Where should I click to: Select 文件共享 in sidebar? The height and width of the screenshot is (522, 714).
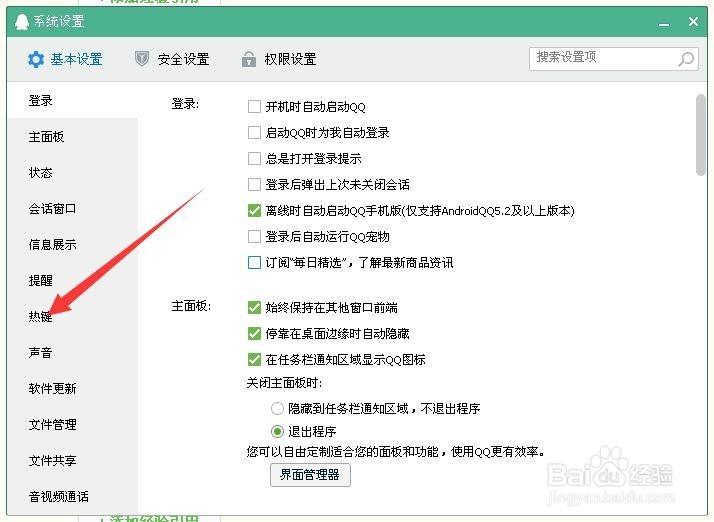(52, 461)
